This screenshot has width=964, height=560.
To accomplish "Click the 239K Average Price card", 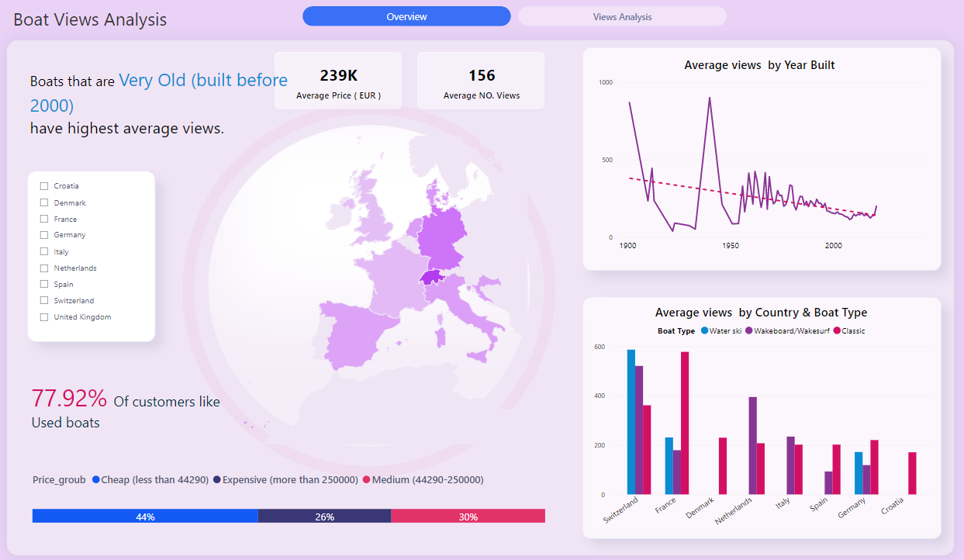I will coord(338,80).
